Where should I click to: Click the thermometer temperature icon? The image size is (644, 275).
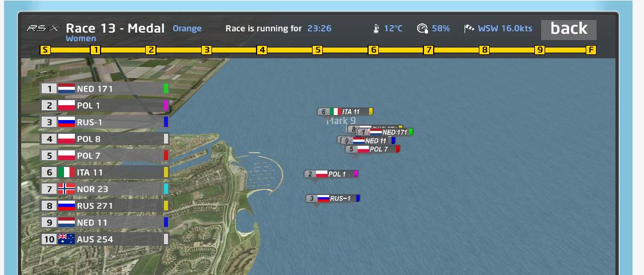(376, 29)
